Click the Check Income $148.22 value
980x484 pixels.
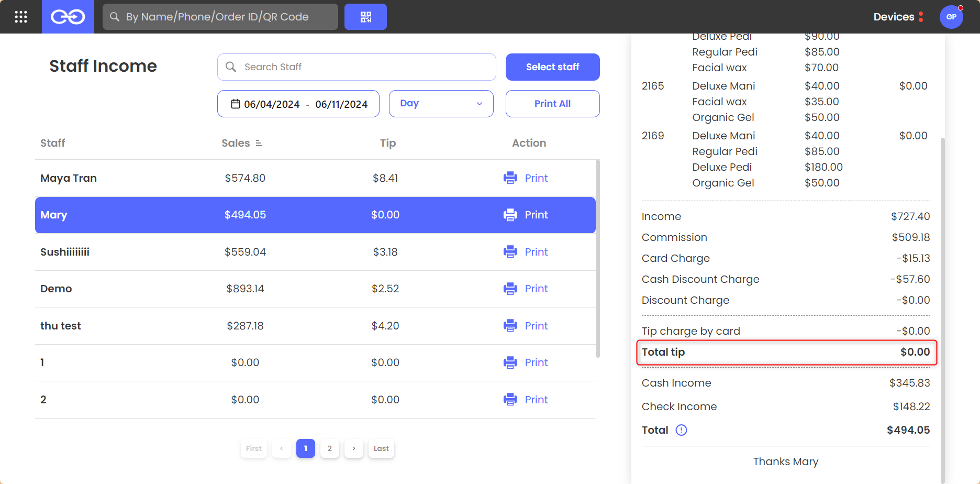coord(911,406)
